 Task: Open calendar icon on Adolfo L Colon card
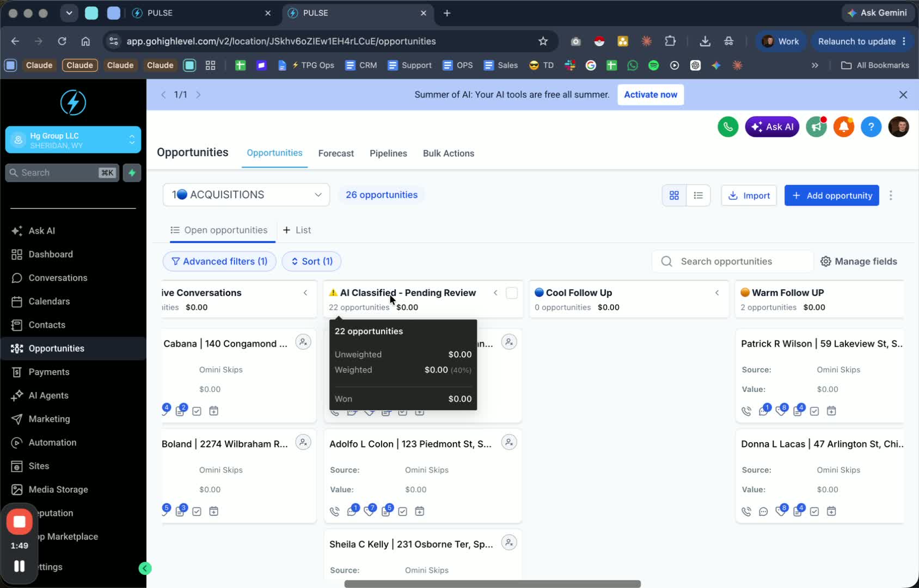tap(420, 511)
